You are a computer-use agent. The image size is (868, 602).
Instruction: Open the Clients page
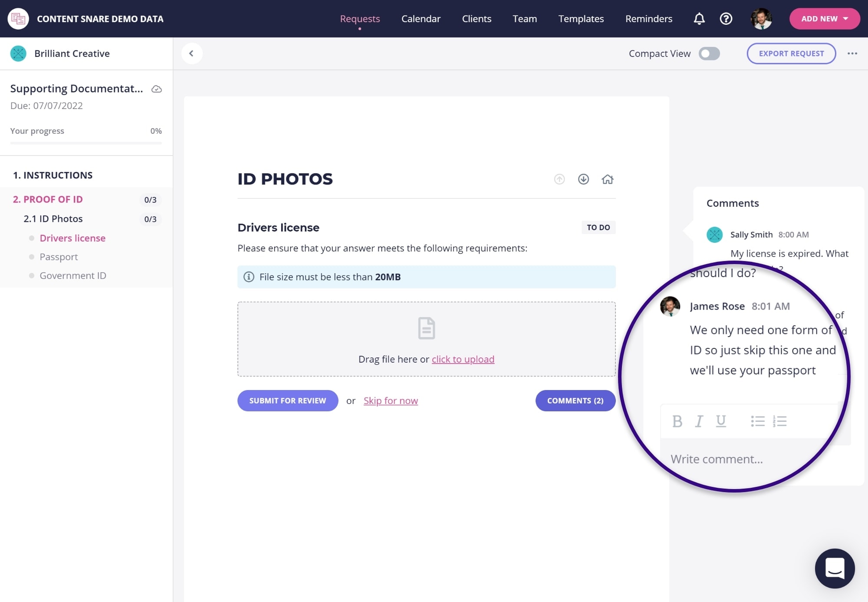477,19
